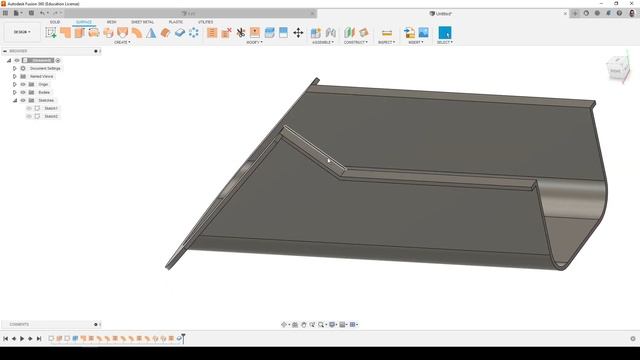Collapse the root component tree
Image resolution: width=640 pixels, height=360 pixels.
[x=9, y=60]
